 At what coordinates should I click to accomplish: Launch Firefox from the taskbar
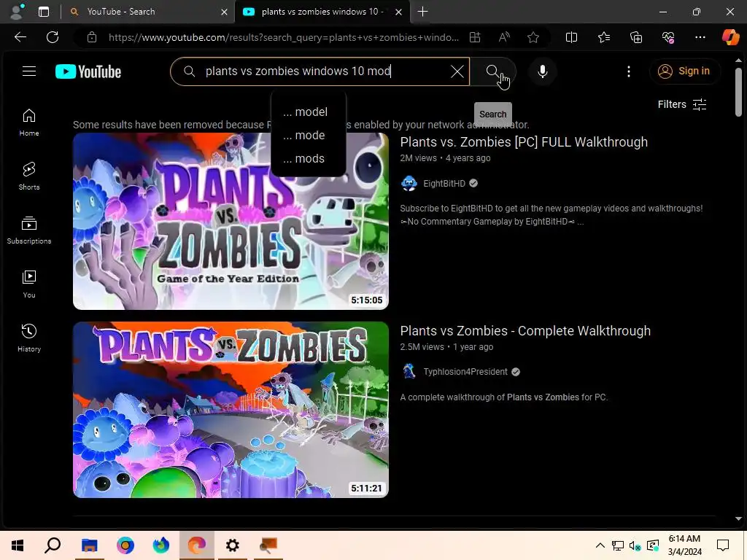tap(161, 545)
